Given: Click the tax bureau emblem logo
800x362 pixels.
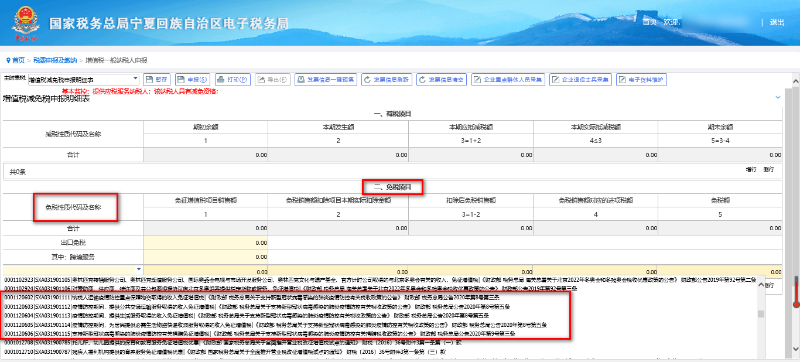Looking at the screenshot, I should tap(26, 22).
